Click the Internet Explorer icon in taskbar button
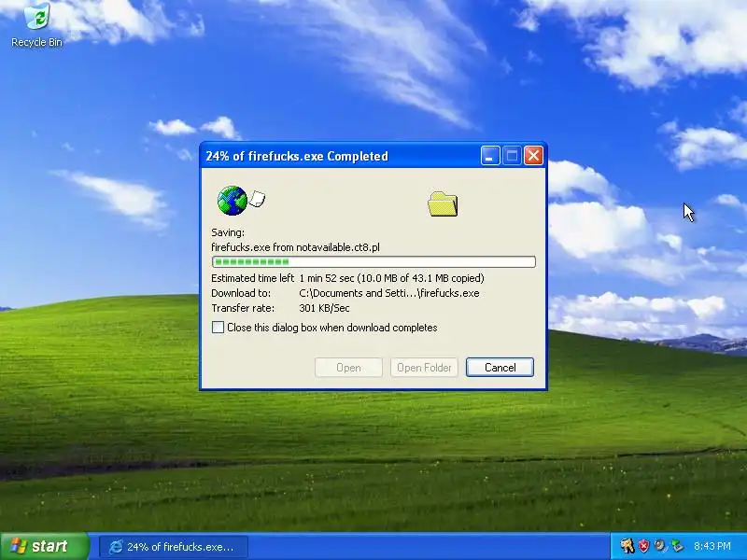Screen dimensions: 747x560 coord(116,547)
